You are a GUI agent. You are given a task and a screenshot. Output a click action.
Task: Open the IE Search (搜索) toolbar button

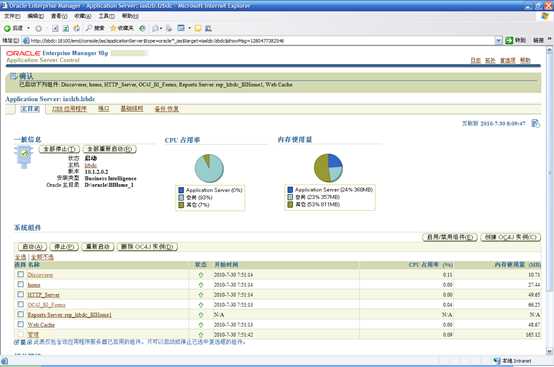click(x=95, y=28)
